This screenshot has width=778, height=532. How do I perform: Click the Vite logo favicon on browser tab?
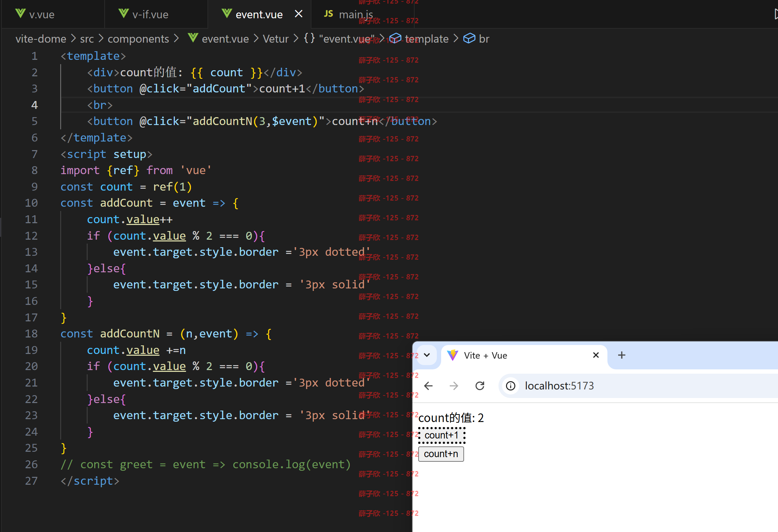453,355
